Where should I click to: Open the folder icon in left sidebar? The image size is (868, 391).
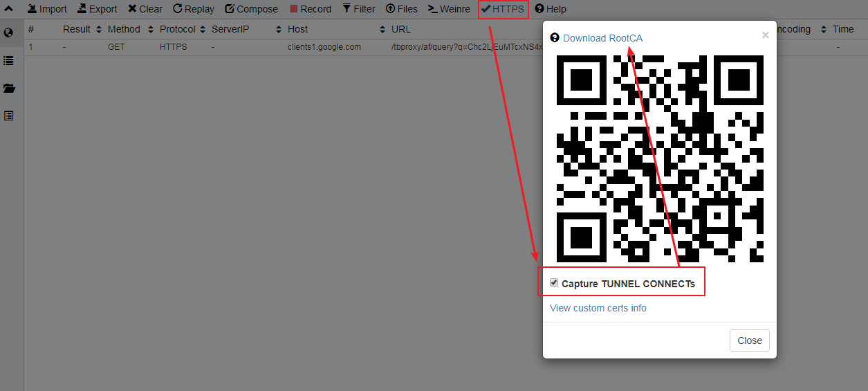(x=9, y=89)
